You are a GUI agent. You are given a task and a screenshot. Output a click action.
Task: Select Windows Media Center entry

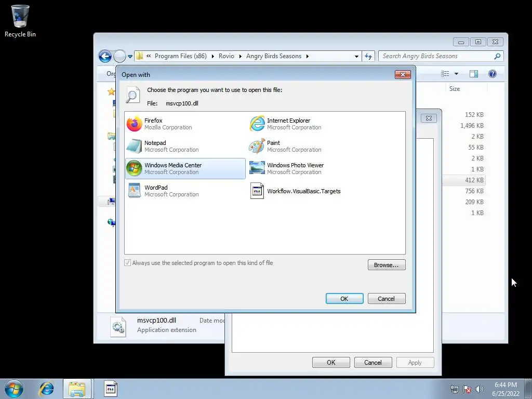[185, 169]
